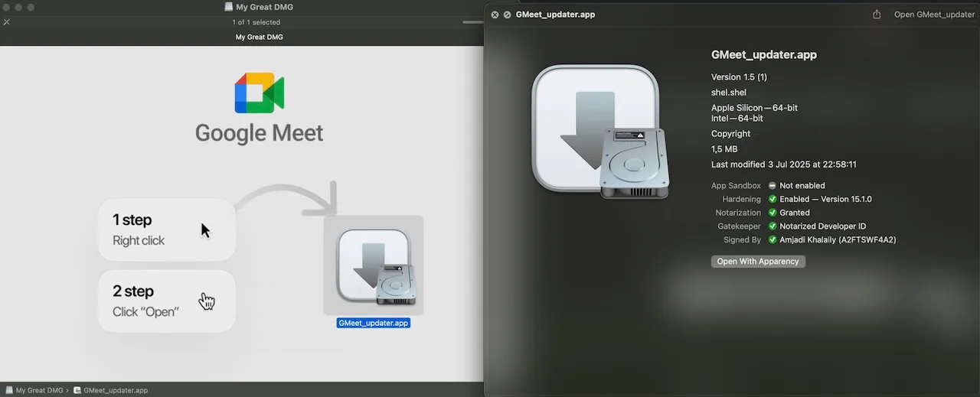Click signer name 'Amjadi Khalaily (A2FTSWF4A2)'
Viewport: 980px width, 397px height.
click(838, 240)
